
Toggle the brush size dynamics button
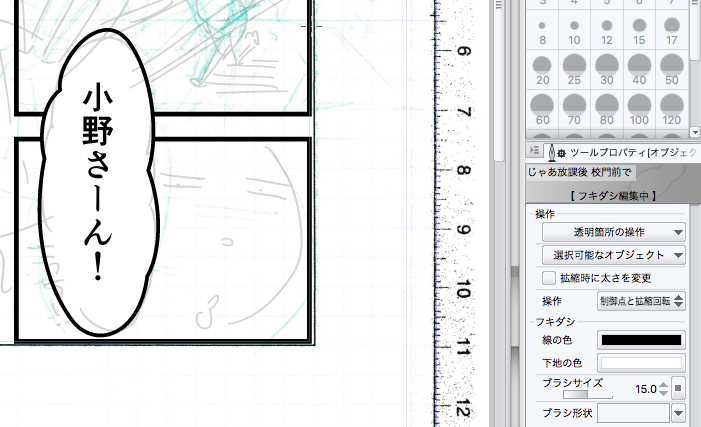(x=678, y=389)
